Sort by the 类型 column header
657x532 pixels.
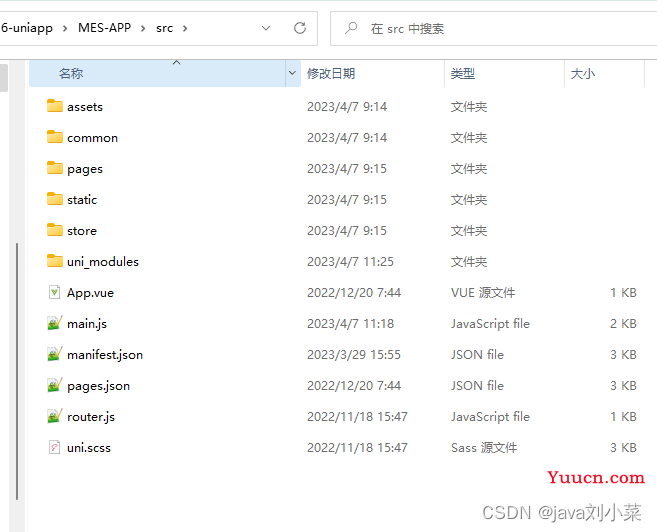click(504, 73)
